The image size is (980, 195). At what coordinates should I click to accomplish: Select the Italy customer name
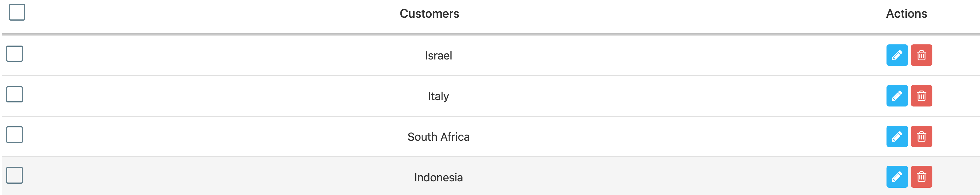tap(438, 96)
